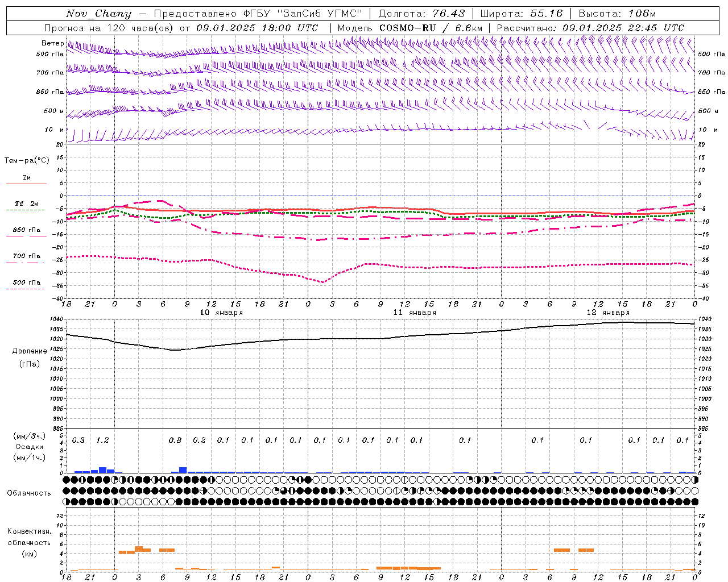Select the Td 2м dew point legend entry
This screenshot has height=582, width=728.
tap(27, 203)
